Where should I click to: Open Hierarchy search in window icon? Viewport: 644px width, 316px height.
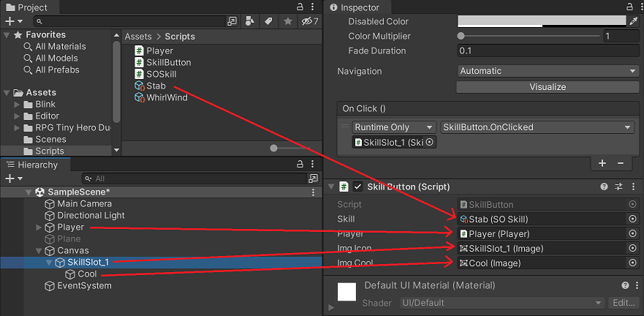tap(314, 178)
